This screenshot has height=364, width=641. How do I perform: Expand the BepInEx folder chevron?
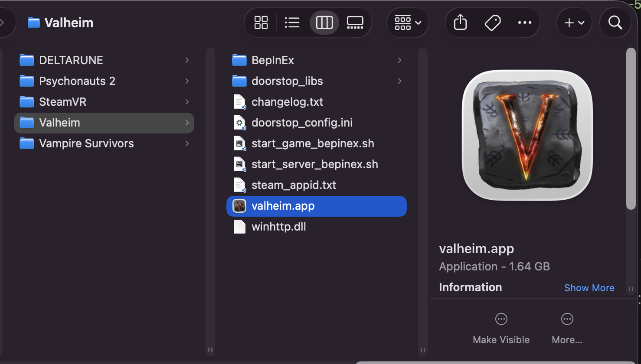pos(399,60)
